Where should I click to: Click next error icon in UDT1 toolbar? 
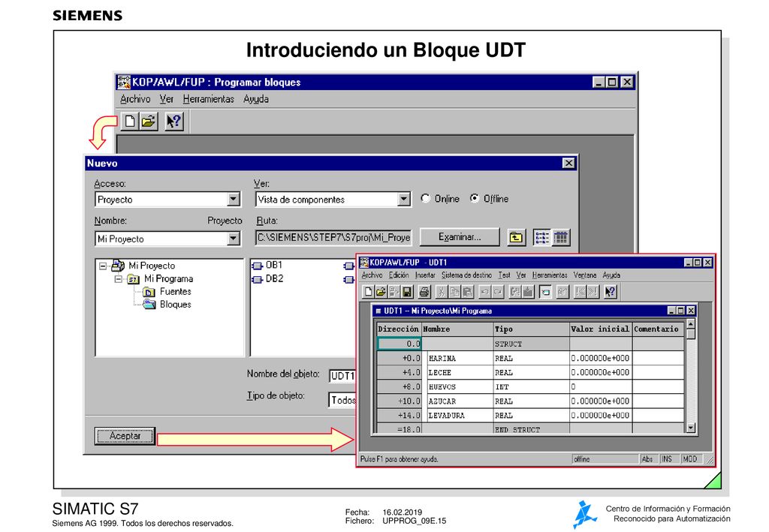pos(593,292)
